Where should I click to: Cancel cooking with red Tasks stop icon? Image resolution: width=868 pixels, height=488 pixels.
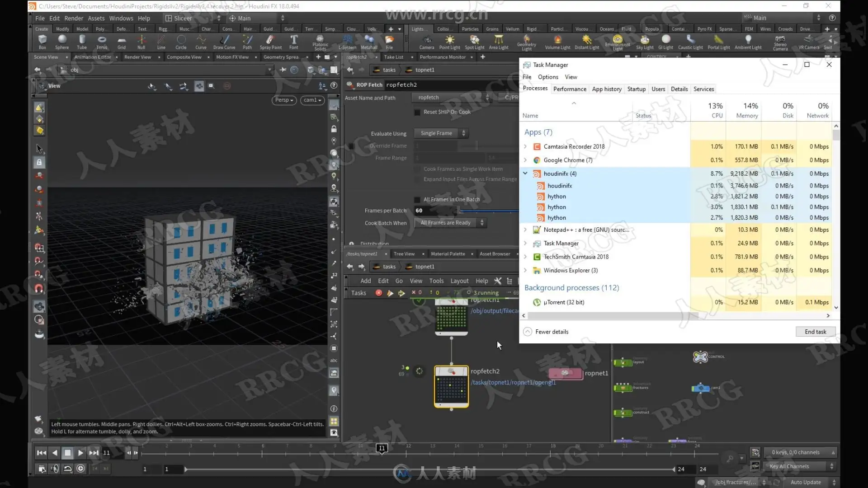pos(379,293)
